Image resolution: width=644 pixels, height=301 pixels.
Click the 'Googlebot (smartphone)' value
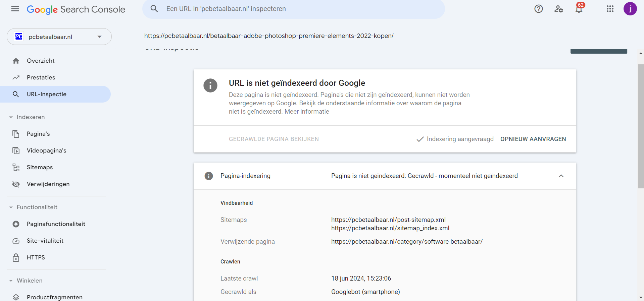365,292
